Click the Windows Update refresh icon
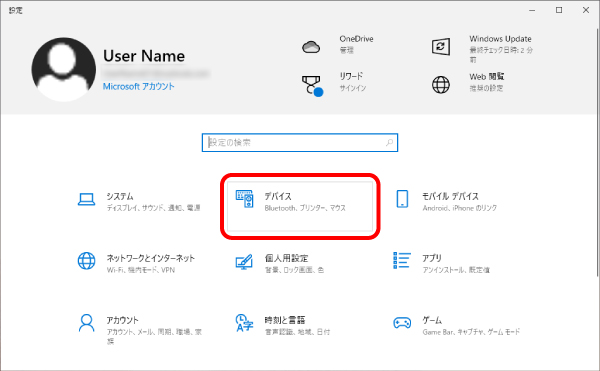This screenshot has width=600, height=371. tap(441, 47)
